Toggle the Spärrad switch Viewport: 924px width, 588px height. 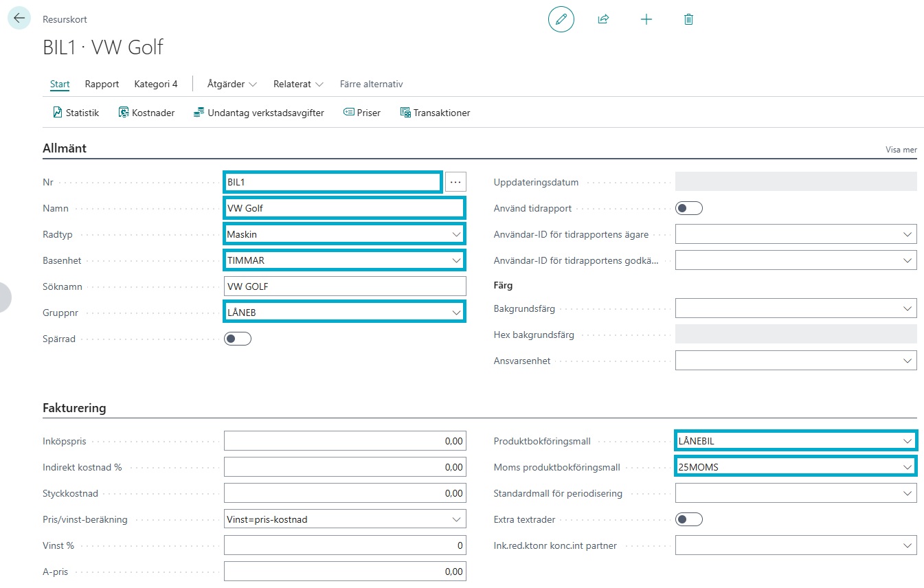(x=238, y=339)
